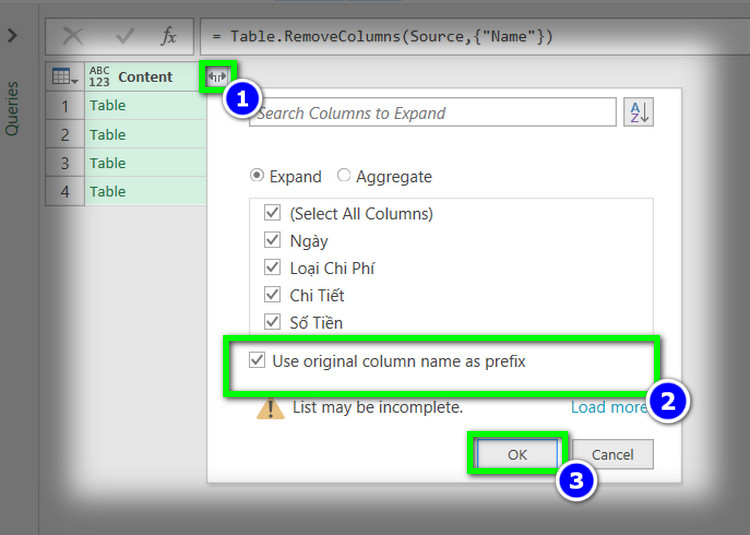750x535 pixels.
Task: Select row number 3 header
Action: point(65,163)
